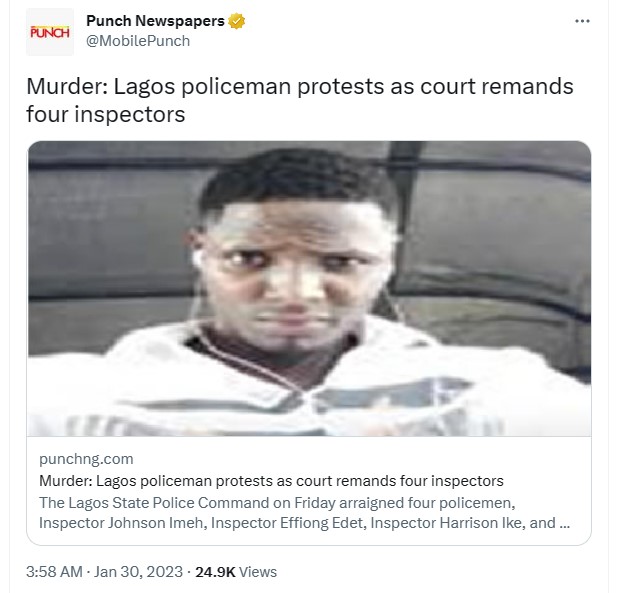Open the article preview photo
The height and width of the screenshot is (593, 619).
click(309, 289)
